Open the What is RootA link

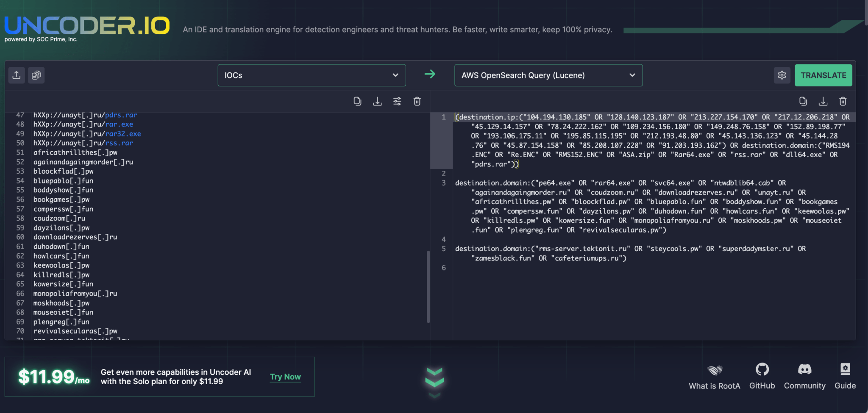pyautogui.click(x=714, y=375)
